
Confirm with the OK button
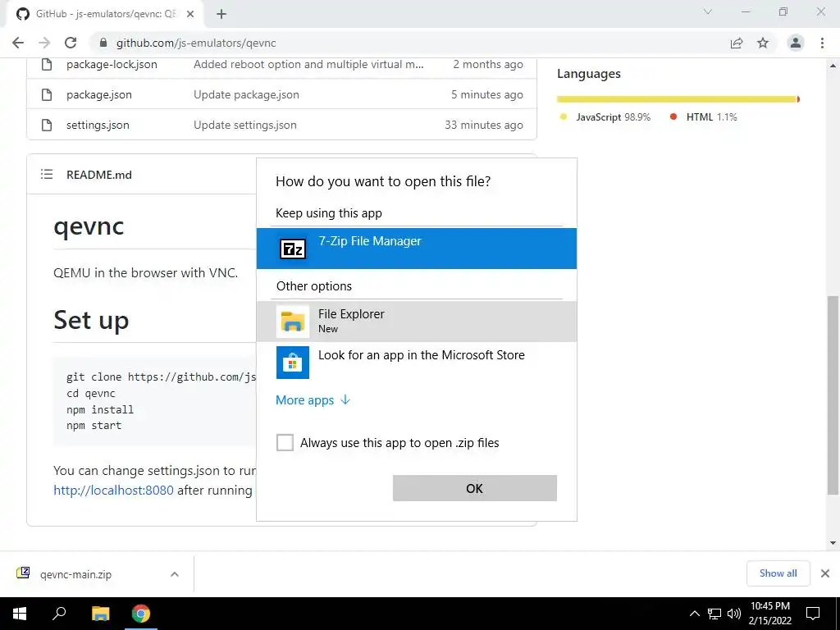pos(475,488)
